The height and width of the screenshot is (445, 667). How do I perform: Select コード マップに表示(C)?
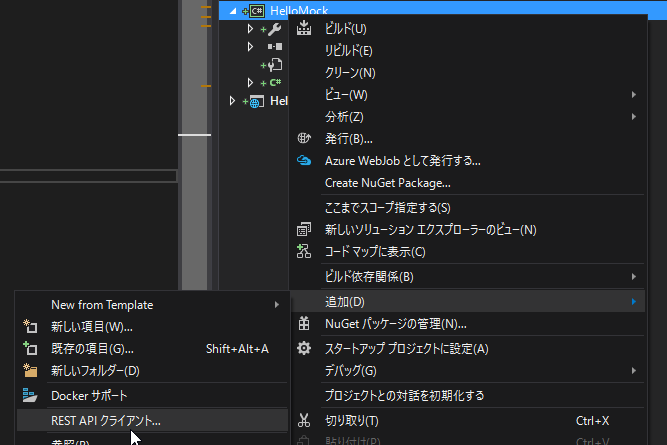click(468, 252)
